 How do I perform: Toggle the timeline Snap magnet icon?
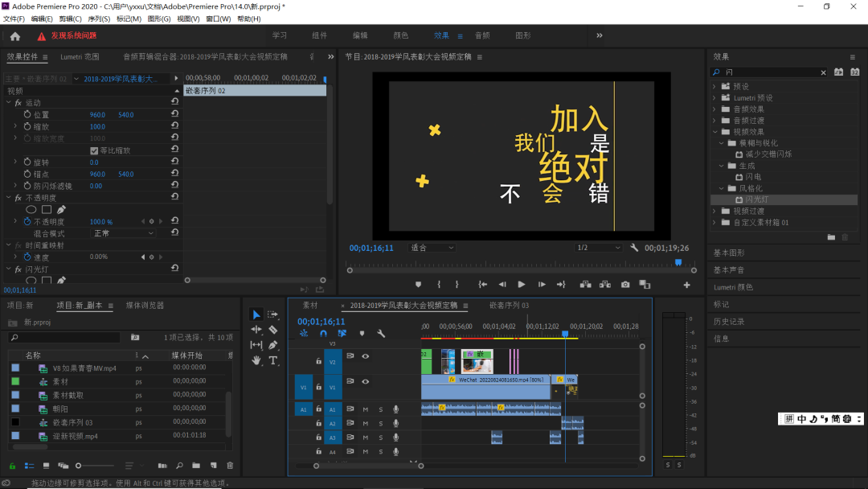(x=323, y=333)
